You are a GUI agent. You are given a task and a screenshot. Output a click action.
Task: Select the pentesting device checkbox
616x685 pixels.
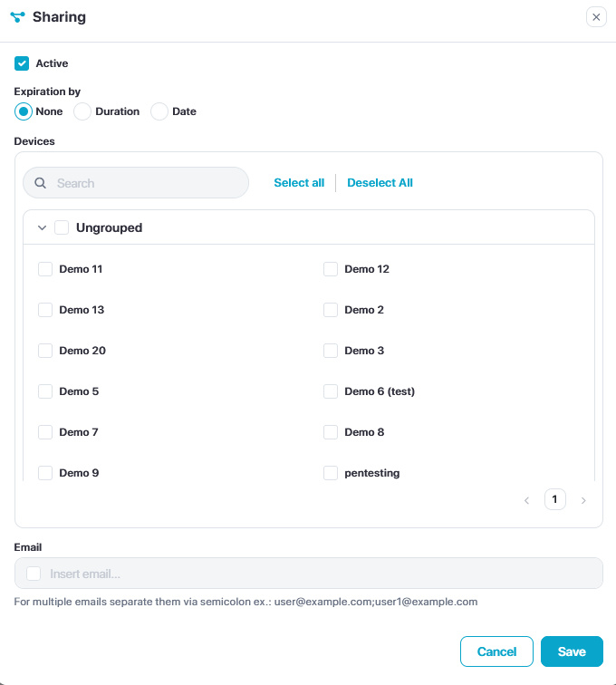coord(331,473)
